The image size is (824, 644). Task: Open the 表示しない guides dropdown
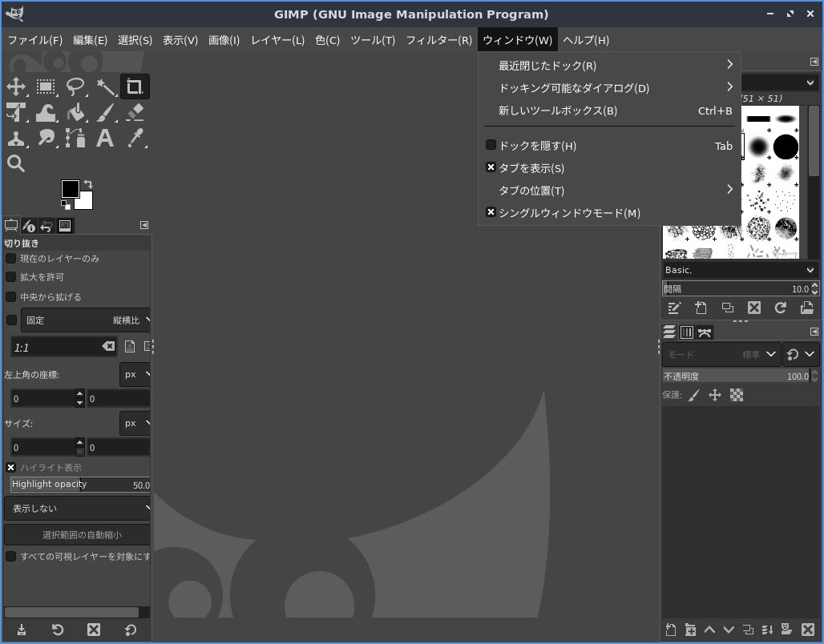tap(78, 509)
